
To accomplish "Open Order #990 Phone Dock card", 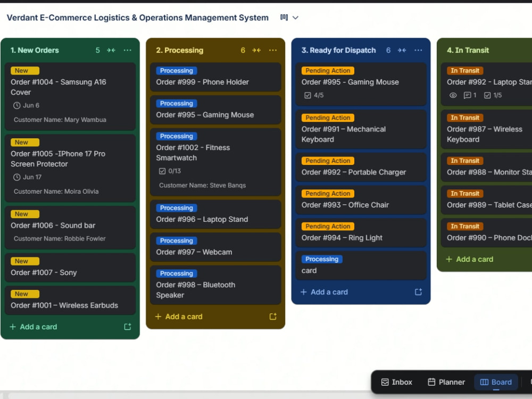I will [x=487, y=233].
